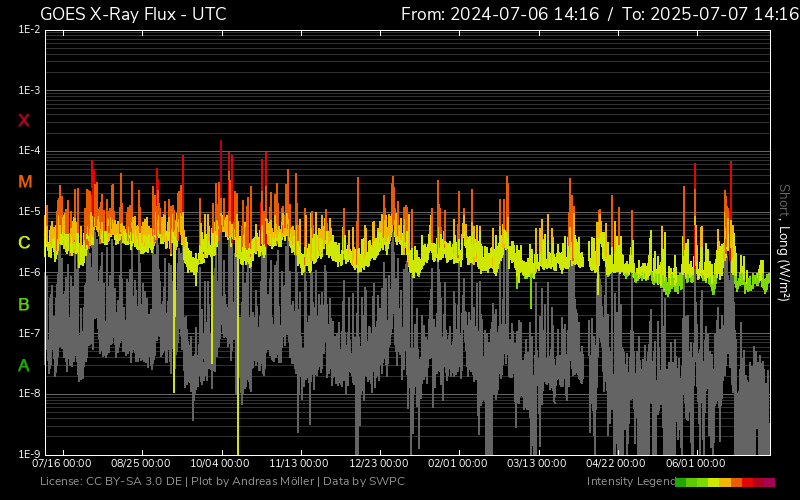Click the green A flare class label
Screen dimensions: 800x500
pyautogui.click(x=24, y=365)
